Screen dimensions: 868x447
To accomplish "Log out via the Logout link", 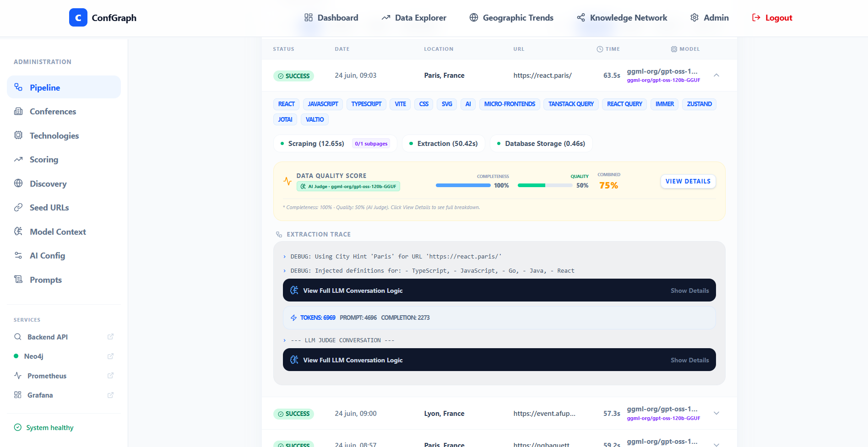I will [772, 18].
